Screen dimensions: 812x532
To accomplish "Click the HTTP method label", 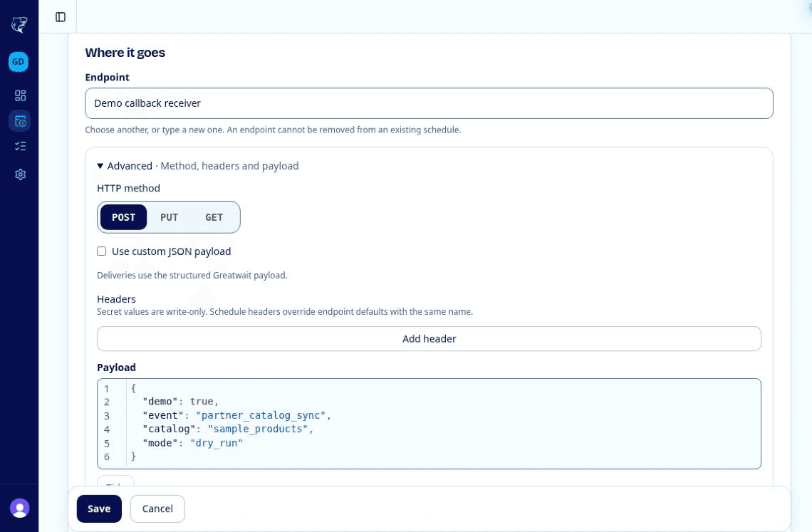I will point(128,188).
